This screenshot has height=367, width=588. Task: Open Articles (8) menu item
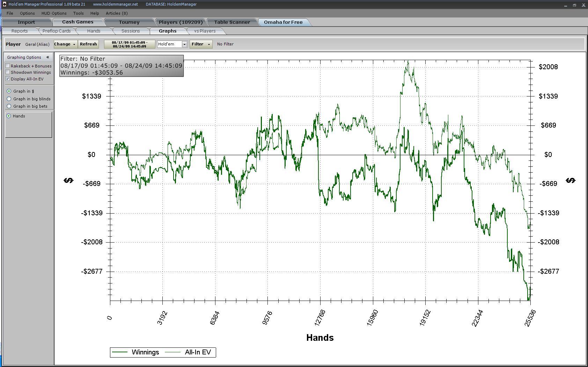click(117, 13)
